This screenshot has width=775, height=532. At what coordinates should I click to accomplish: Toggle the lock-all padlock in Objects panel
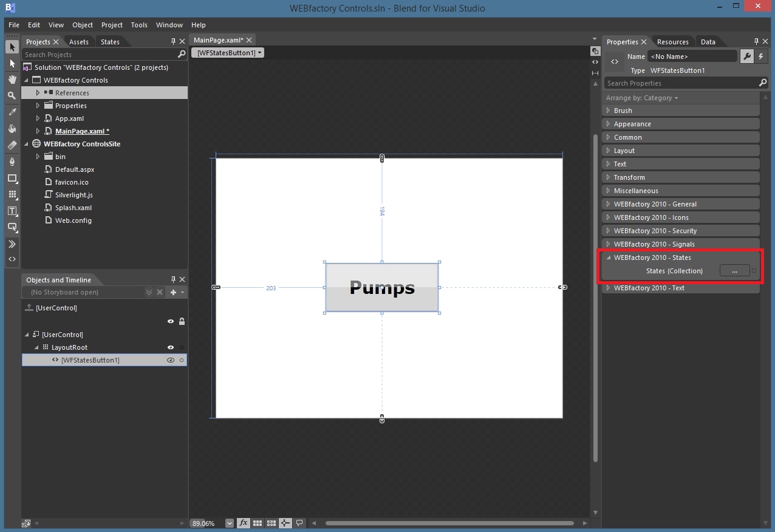pos(182,321)
